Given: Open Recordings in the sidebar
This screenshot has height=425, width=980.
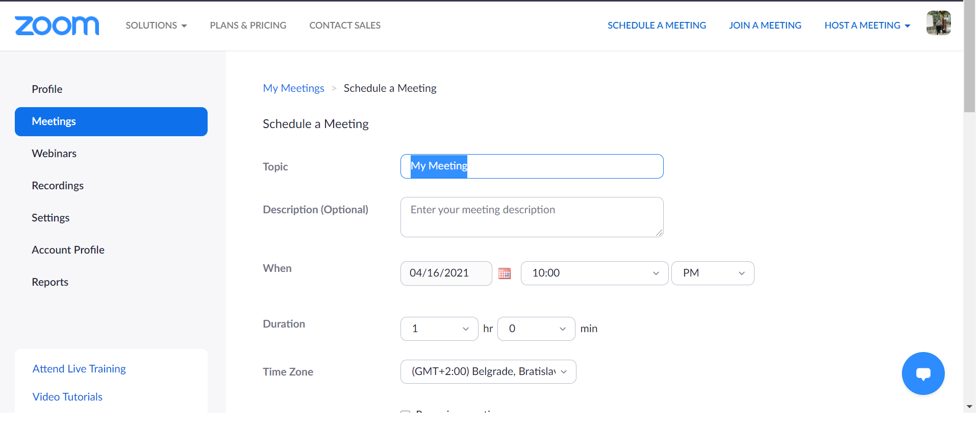Looking at the screenshot, I should coord(58,186).
